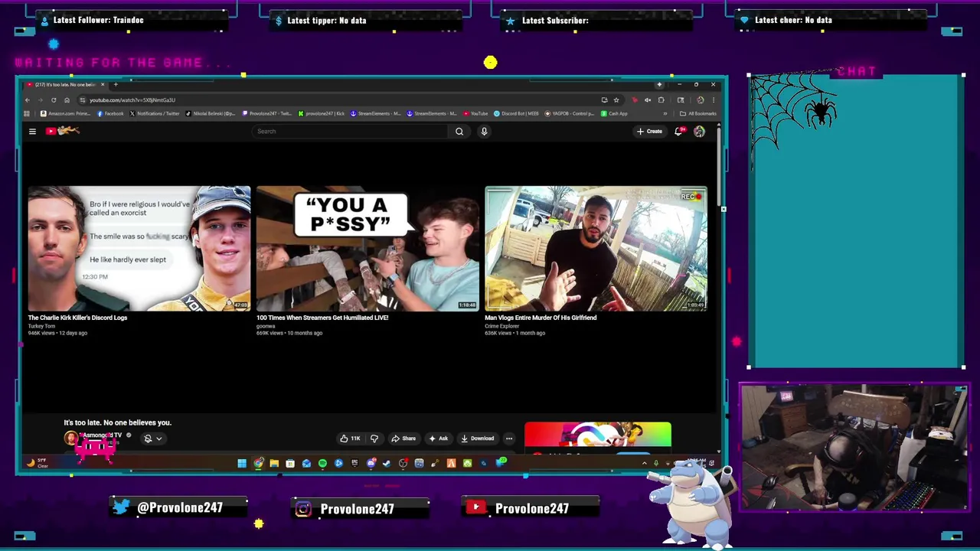View site information icon beside URL

[x=82, y=100]
